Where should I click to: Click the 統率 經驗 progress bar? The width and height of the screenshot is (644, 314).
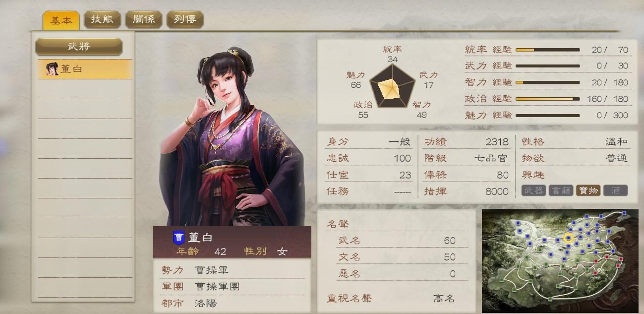pyautogui.click(x=548, y=50)
